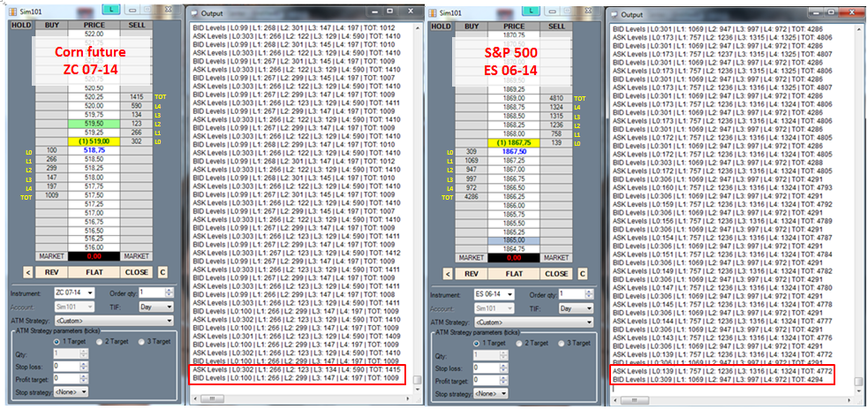The height and width of the screenshot is (410, 868).
Task: Click REV button in the corn ZC DOM
Action: [53, 272]
